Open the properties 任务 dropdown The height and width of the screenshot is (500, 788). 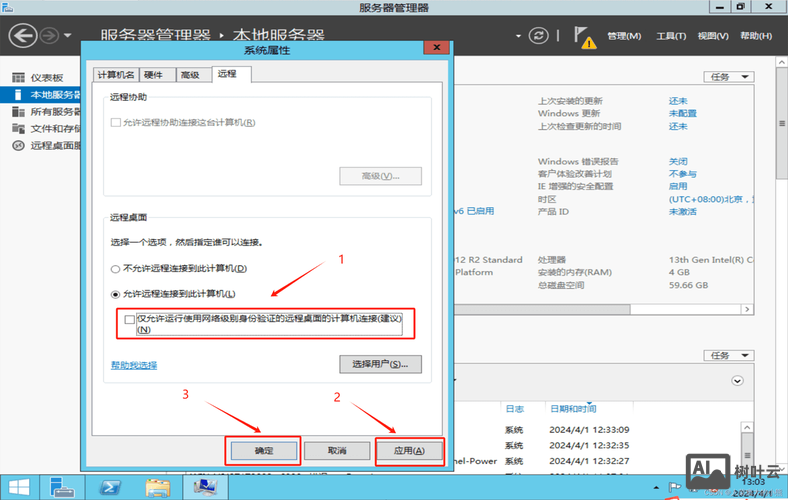(729, 77)
